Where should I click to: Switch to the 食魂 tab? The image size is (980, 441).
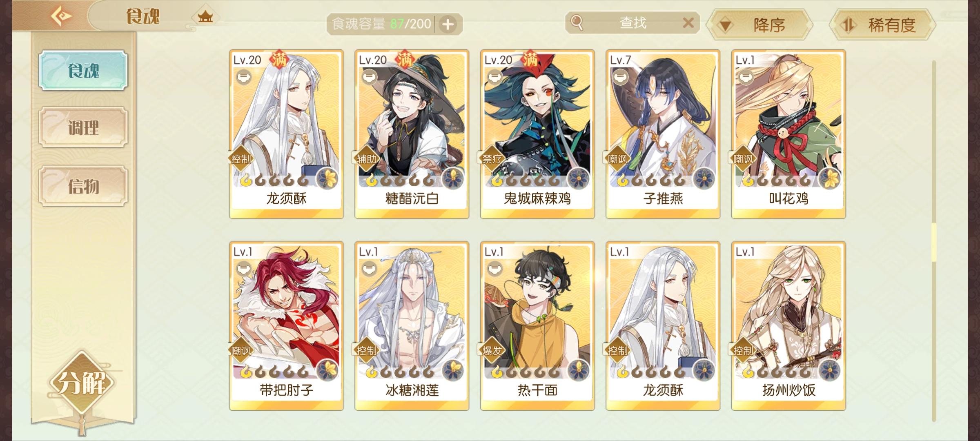(83, 70)
